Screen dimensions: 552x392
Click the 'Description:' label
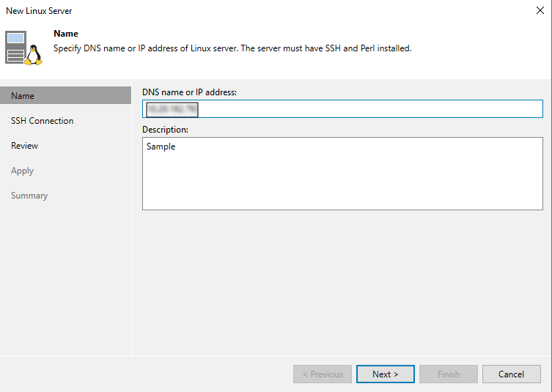[x=165, y=130]
